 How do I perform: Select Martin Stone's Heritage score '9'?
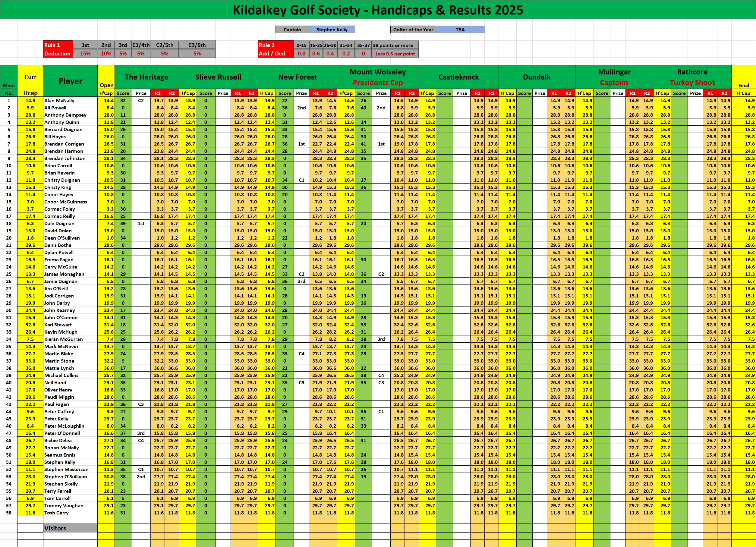coord(123,361)
